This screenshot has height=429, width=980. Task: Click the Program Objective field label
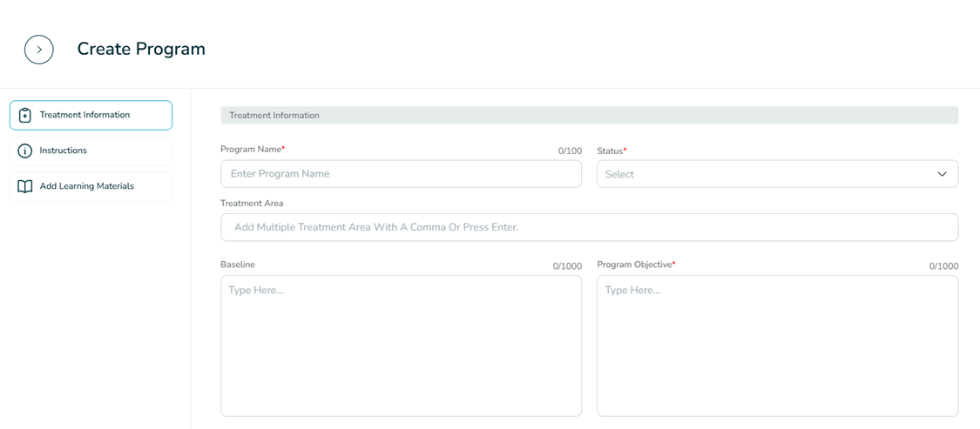[635, 265]
